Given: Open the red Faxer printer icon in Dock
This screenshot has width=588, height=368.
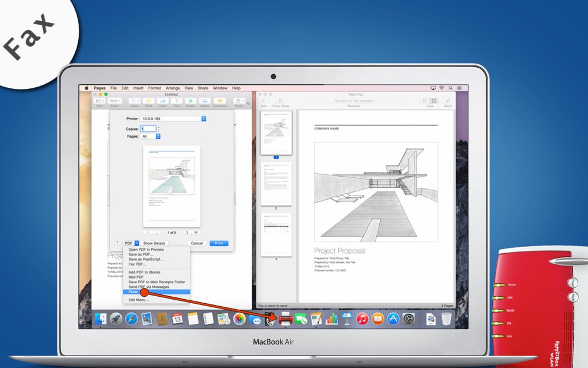Looking at the screenshot, I should [x=285, y=319].
